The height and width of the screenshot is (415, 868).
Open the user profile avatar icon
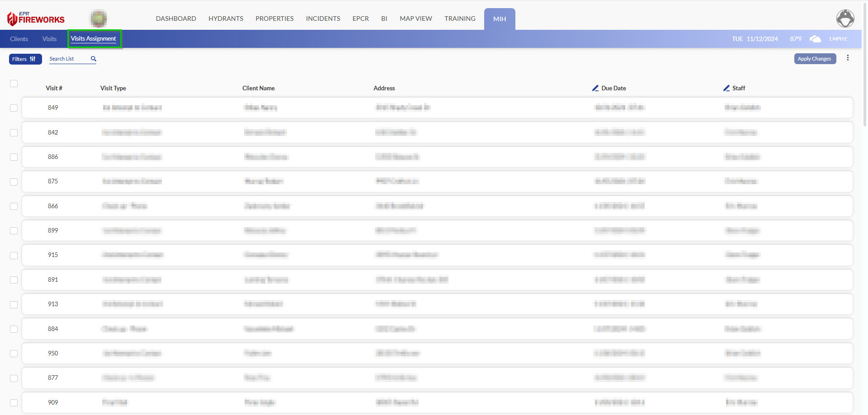coord(844,19)
